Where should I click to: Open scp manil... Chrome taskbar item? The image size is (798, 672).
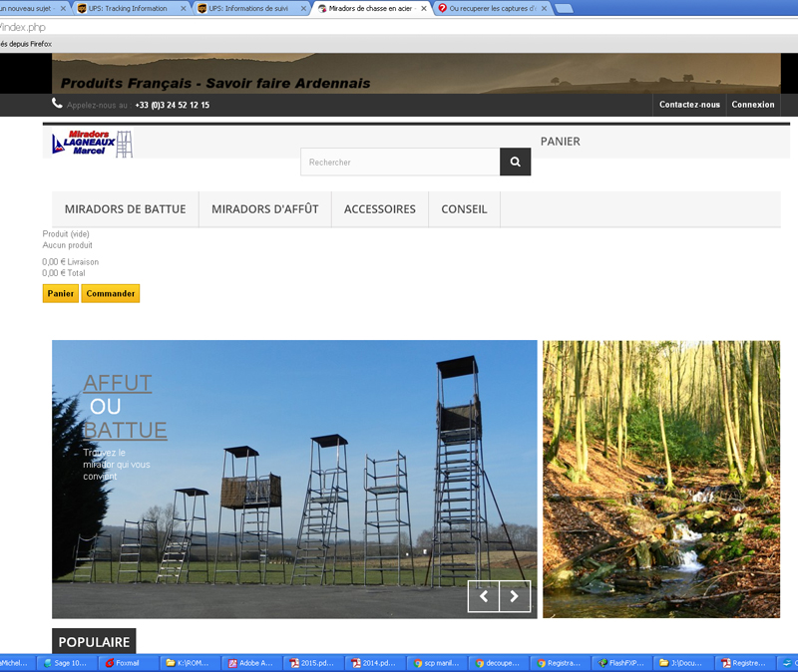(x=436, y=663)
